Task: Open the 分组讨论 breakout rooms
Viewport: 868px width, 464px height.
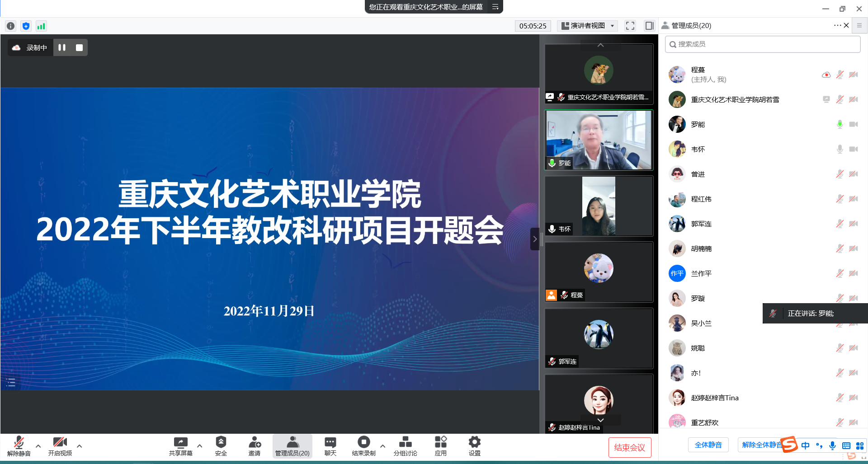Action: (405, 445)
